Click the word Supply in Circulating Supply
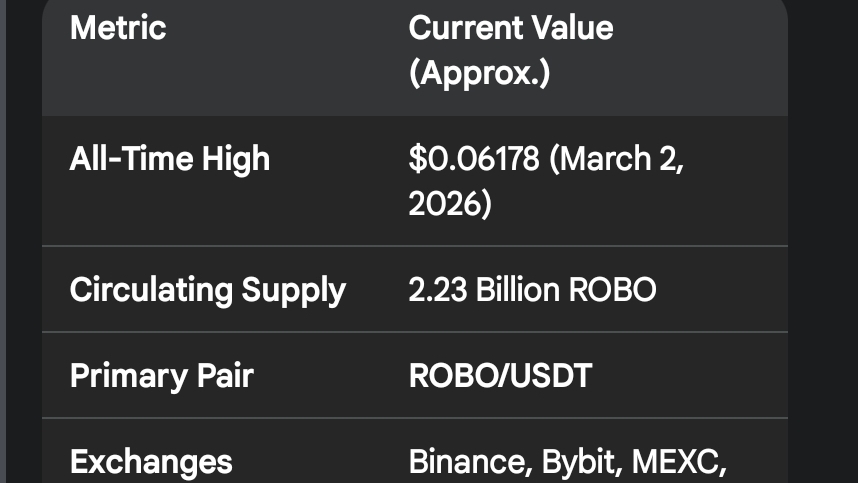The image size is (858, 483). click(293, 290)
